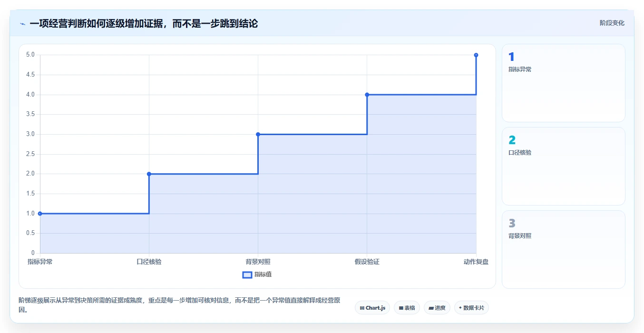Click data point at 动作复盘 value 5.0
The height and width of the screenshot is (333, 644).
pos(476,55)
